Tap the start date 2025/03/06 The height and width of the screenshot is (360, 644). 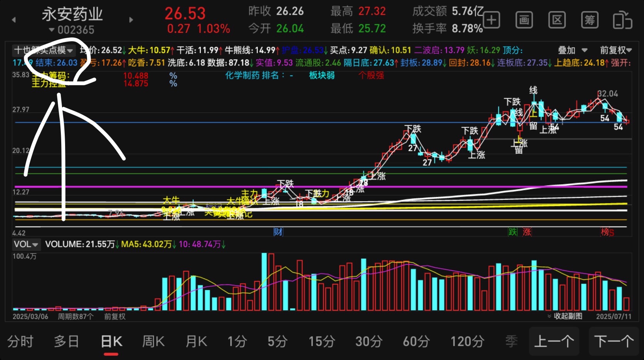coord(30,316)
